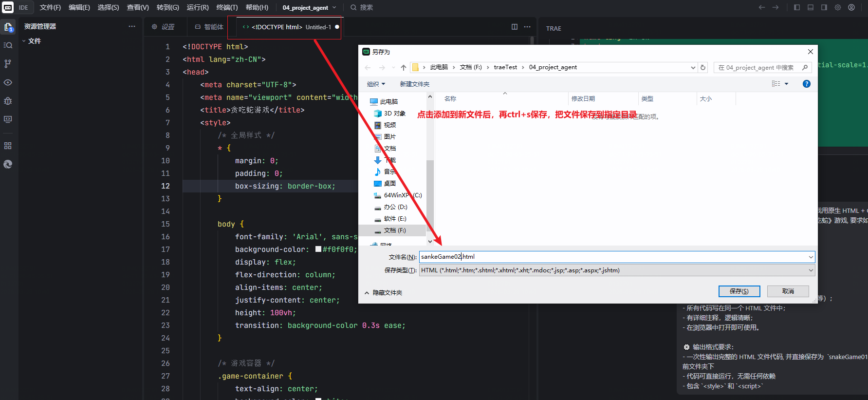Click the Edge browser icon in activity bar
Viewport: 868px width, 400px height.
tap(8, 164)
